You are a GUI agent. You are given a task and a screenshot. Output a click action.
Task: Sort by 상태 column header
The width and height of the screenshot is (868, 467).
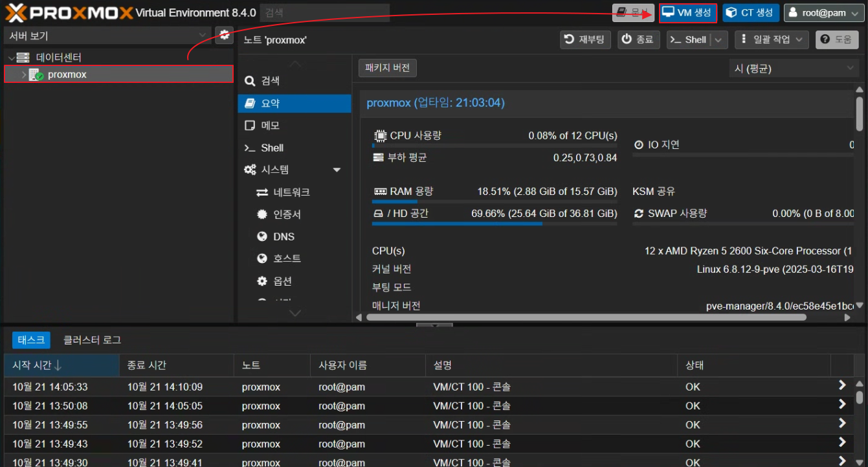tap(754, 365)
